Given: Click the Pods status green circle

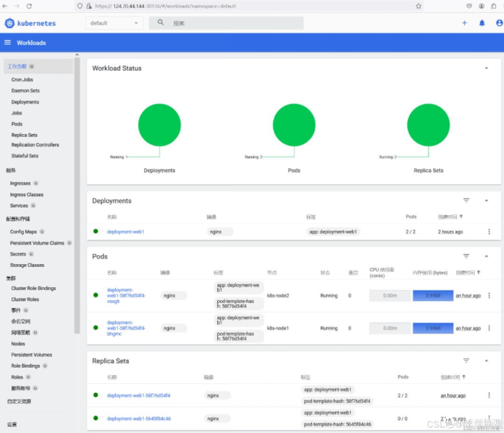Looking at the screenshot, I should [x=294, y=125].
